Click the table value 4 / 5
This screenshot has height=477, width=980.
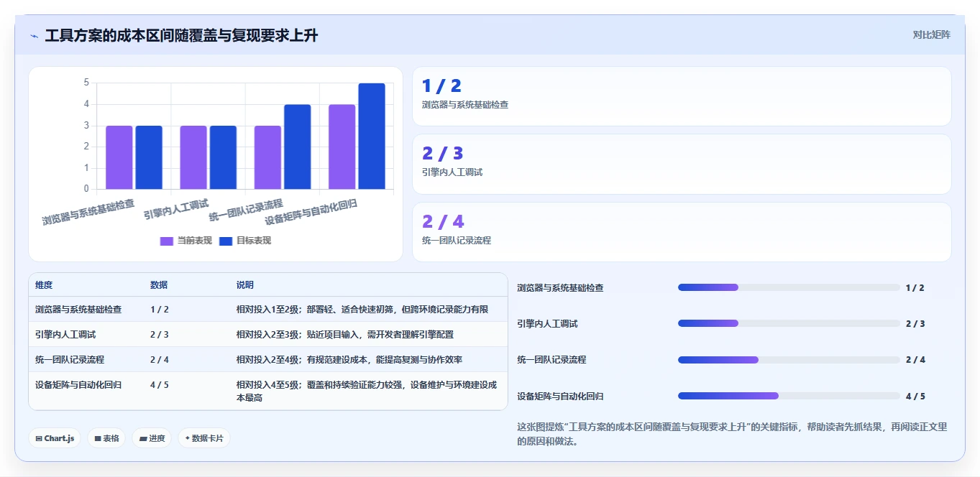tap(160, 385)
